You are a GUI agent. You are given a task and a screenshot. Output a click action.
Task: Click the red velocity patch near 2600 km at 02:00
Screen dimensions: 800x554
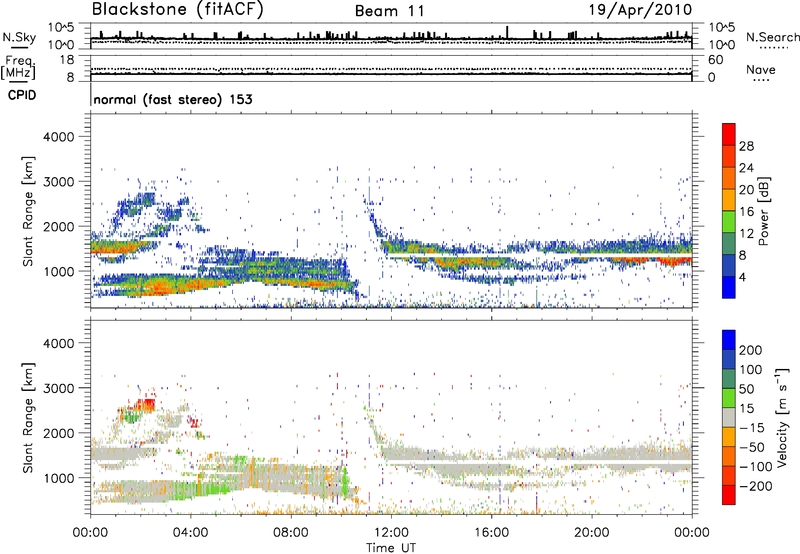point(145,406)
